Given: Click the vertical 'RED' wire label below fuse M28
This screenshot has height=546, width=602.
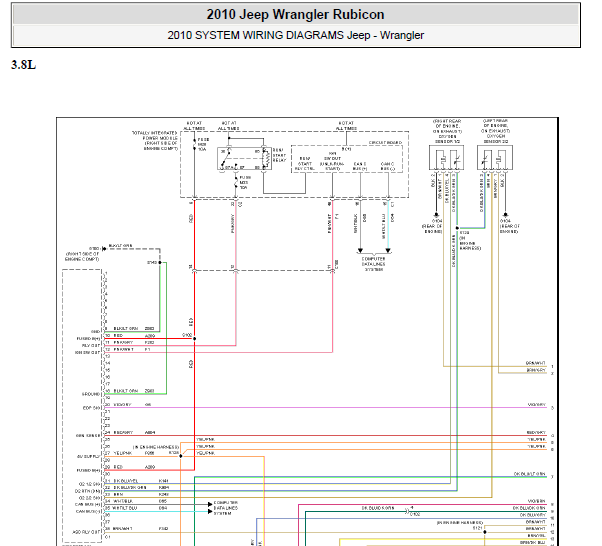Looking at the screenshot, I should coord(191,218).
